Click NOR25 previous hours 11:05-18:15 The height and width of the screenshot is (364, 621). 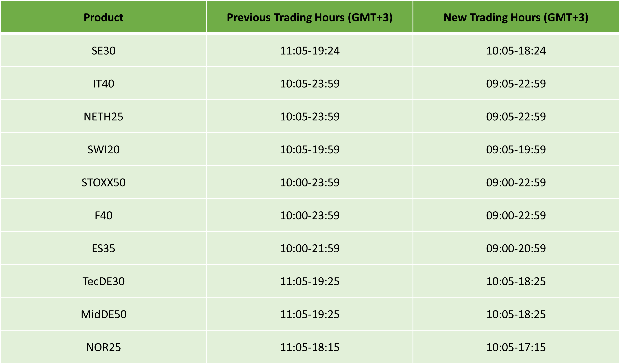(x=310, y=347)
